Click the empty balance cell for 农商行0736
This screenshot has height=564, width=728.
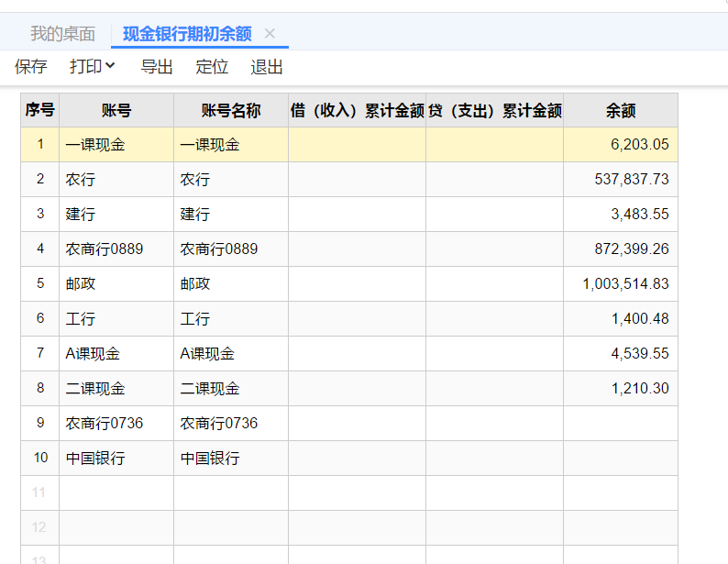coord(621,423)
